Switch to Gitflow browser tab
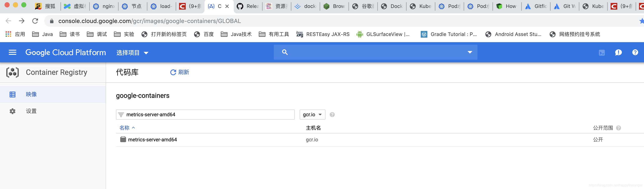Screen dimensions: 644x189 pos(536,6)
